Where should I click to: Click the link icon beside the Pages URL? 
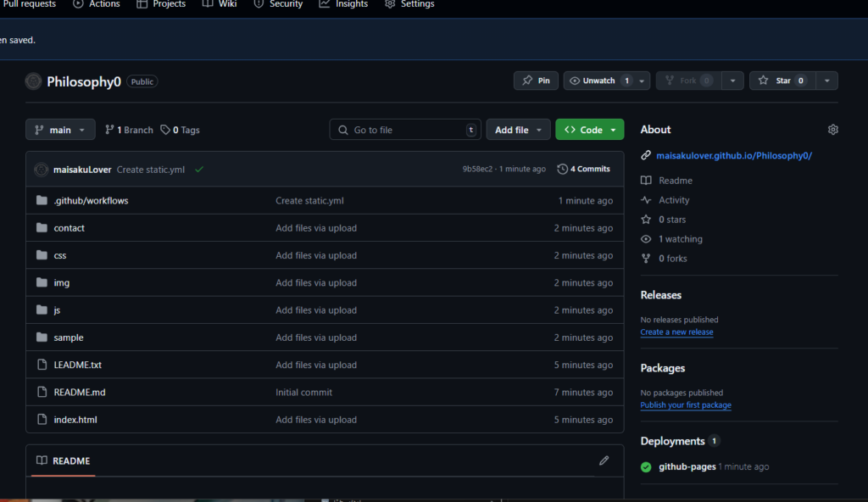click(x=645, y=156)
